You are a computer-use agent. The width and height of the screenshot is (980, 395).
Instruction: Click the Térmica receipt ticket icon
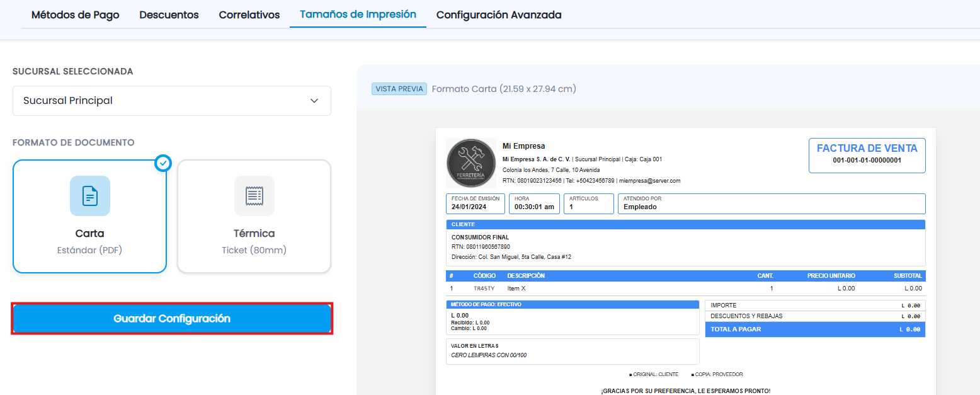(254, 196)
